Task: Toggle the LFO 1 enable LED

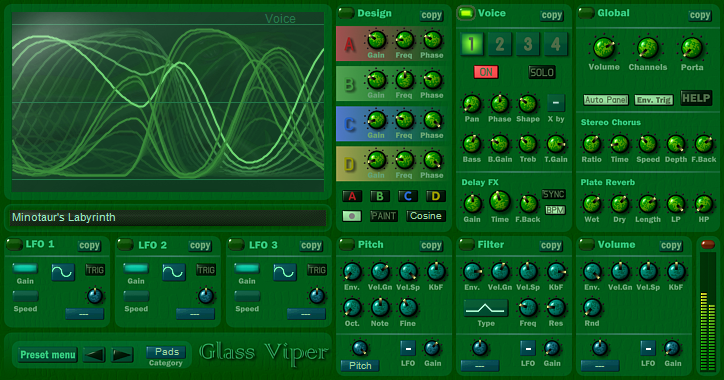Action: point(14,244)
